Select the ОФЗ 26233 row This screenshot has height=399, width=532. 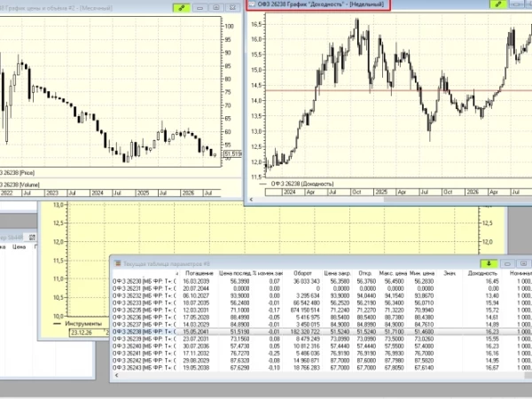(322, 303)
